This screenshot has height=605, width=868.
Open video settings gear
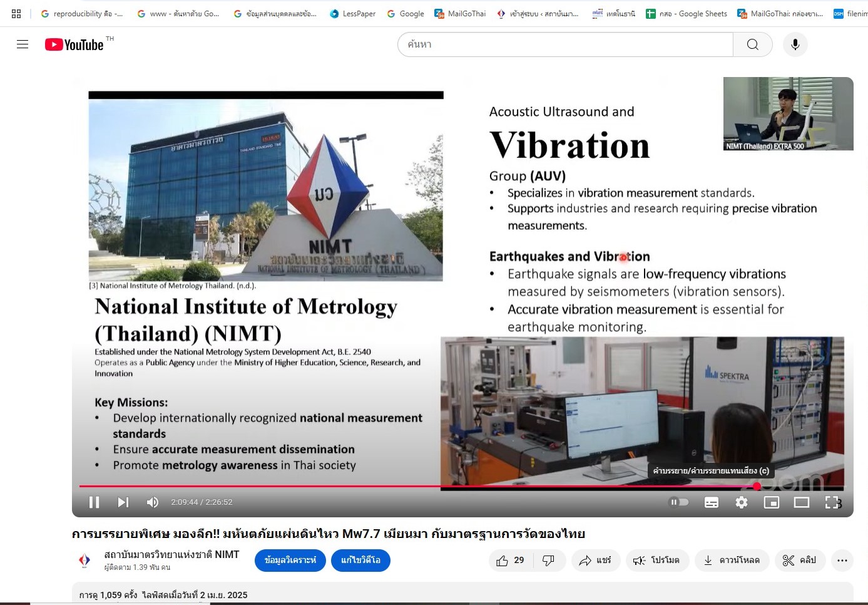tap(742, 502)
